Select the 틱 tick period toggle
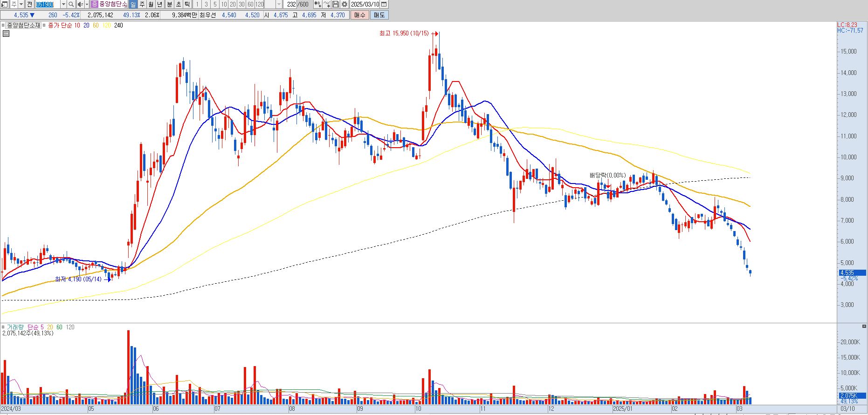Image resolution: width=868 pixels, height=415 pixels. [x=187, y=4]
